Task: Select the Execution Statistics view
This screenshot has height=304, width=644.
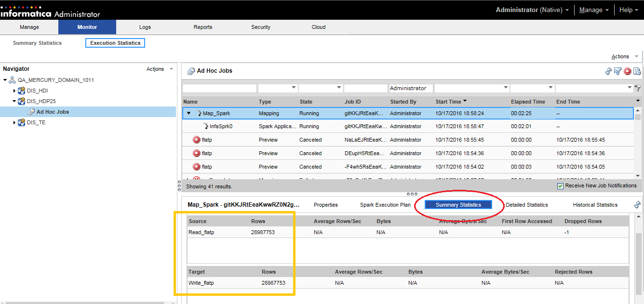Action: coord(115,43)
